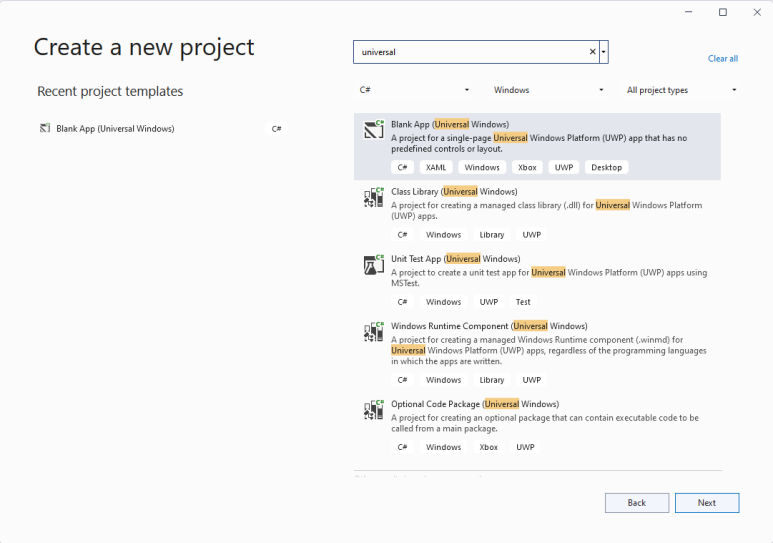Click the recent Blank App template icon

(45, 128)
